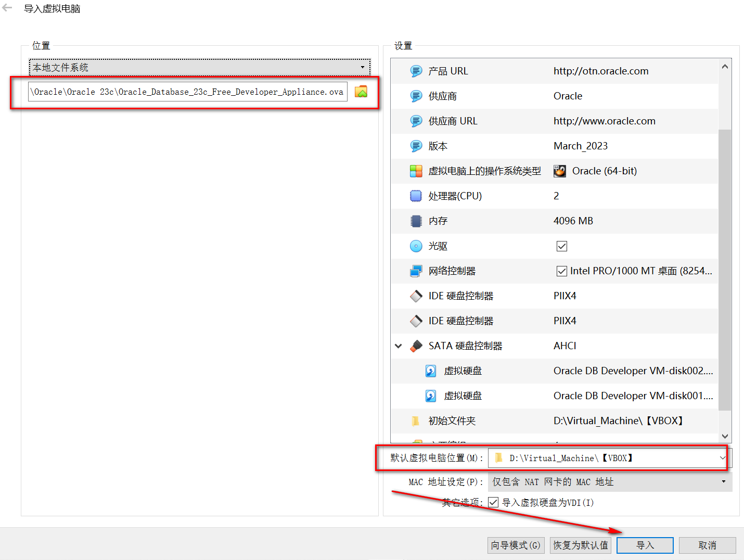Select the March_2023 version value

tap(581, 146)
